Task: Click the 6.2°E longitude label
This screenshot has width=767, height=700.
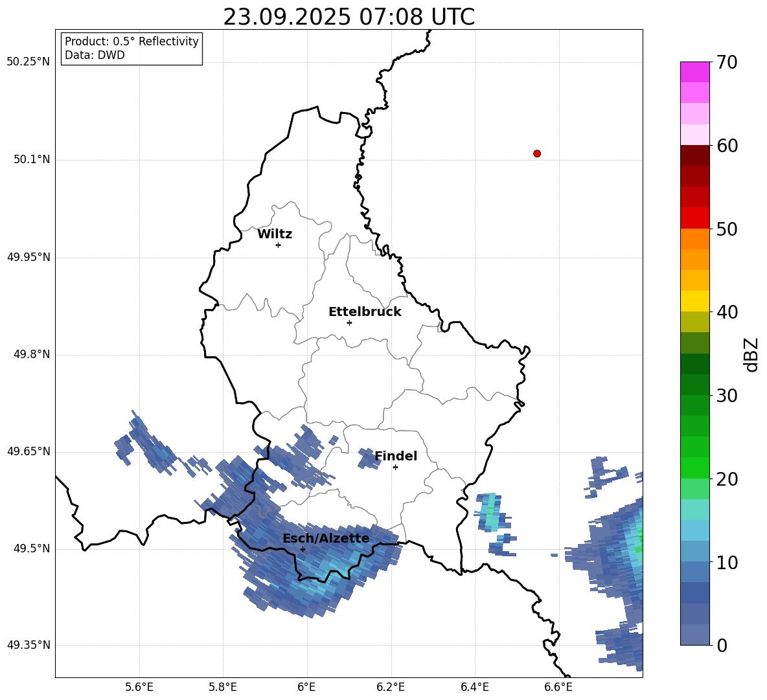Action: point(391,687)
